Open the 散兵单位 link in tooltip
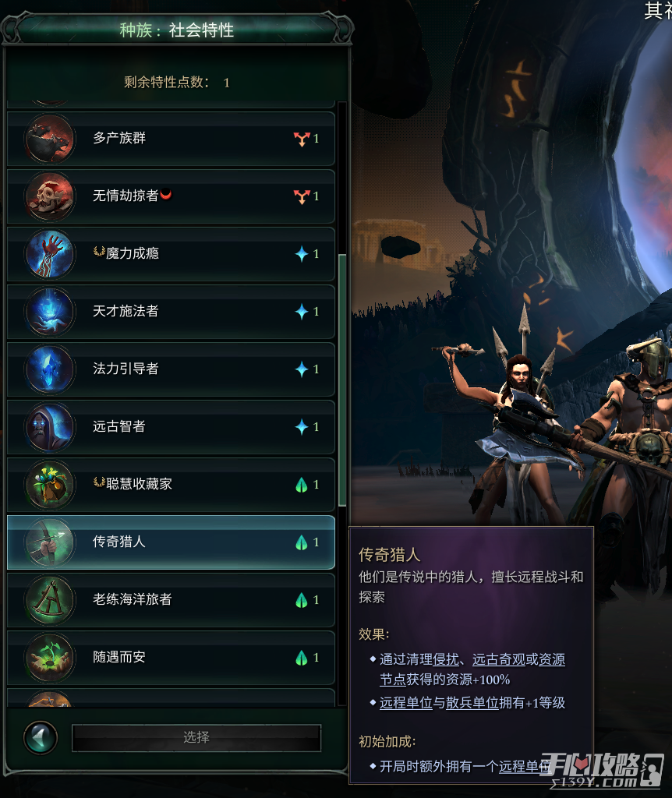672x798 pixels. pos(472,703)
